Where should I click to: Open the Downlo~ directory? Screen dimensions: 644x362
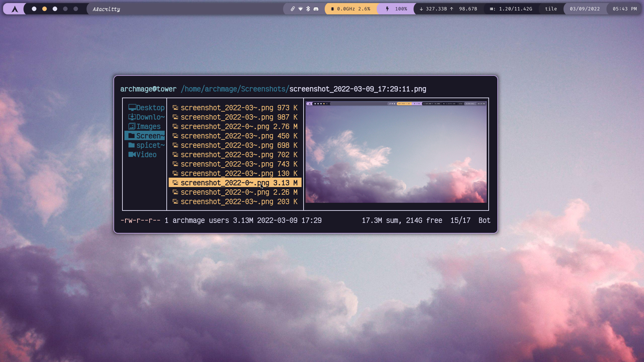point(150,117)
